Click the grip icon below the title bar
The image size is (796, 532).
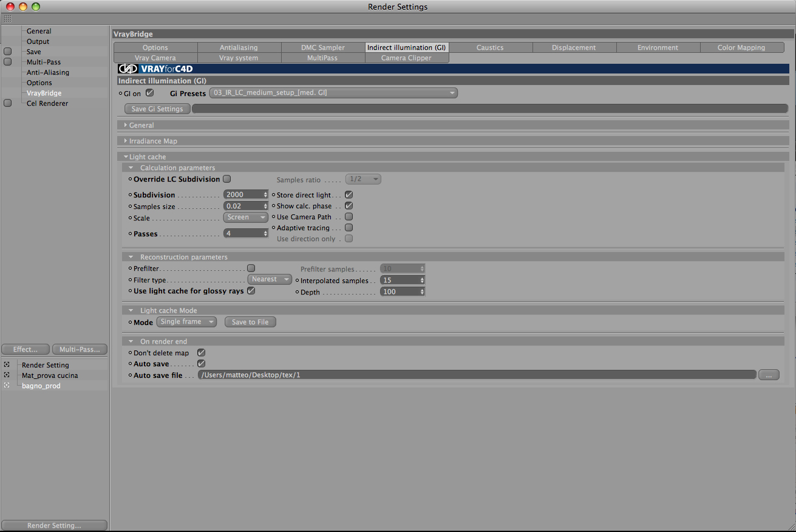[x=7, y=19]
